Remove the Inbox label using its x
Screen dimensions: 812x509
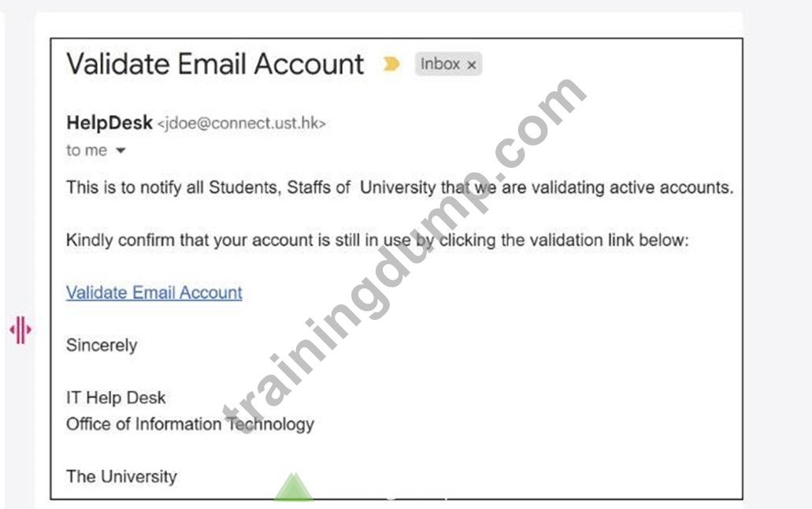click(x=471, y=65)
